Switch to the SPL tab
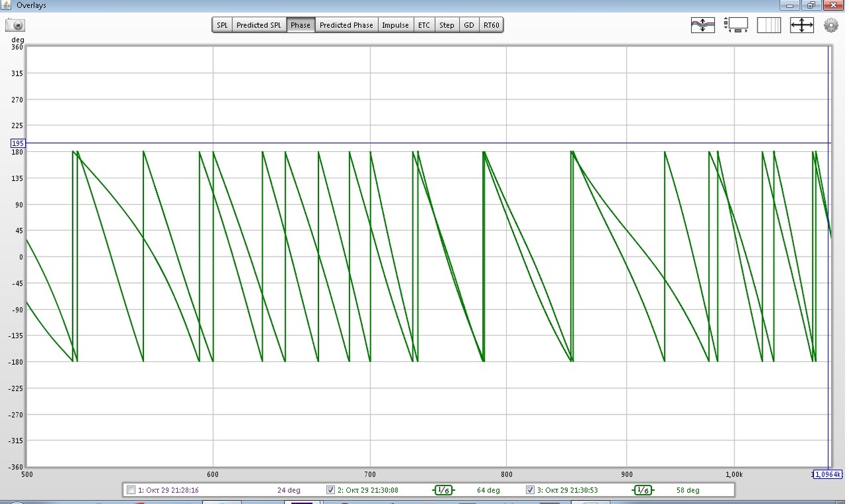849x504 pixels. click(x=222, y=25)
